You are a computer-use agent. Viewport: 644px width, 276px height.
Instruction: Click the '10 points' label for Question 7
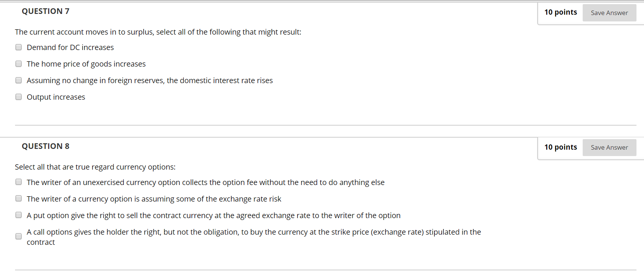[x=561, y=12]
